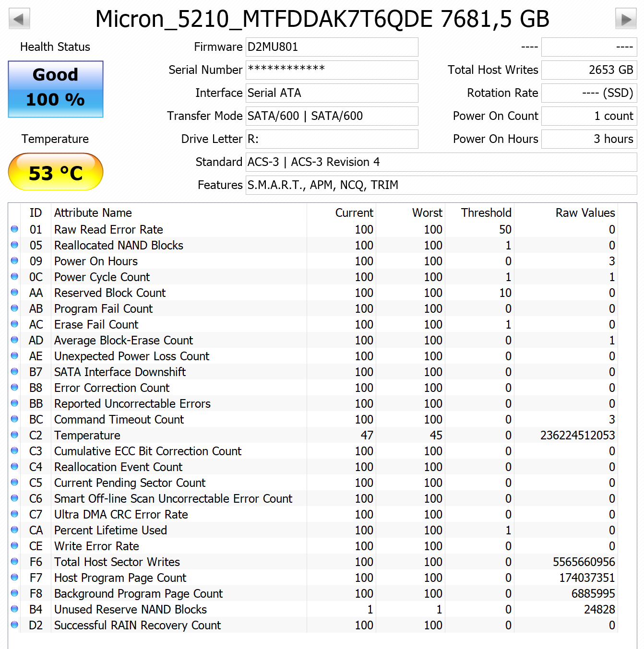
Task: Click the Raw Values column header
Action: tap(584, 212)
